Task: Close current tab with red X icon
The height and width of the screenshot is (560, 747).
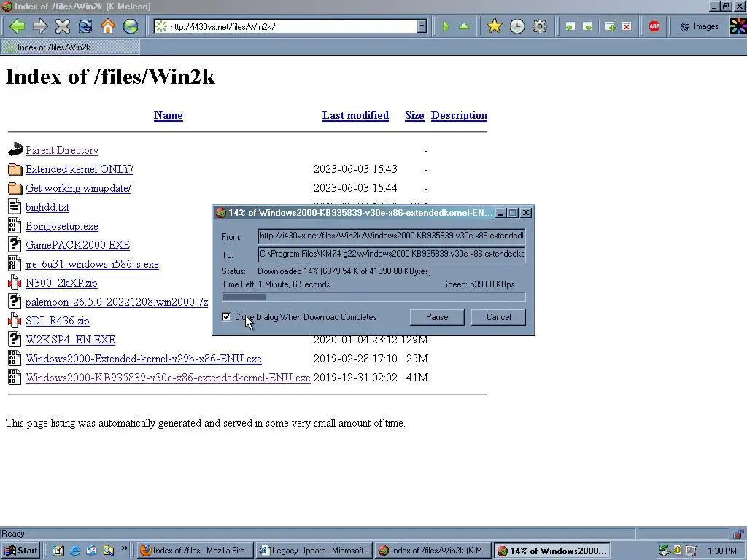Action: 627,27
